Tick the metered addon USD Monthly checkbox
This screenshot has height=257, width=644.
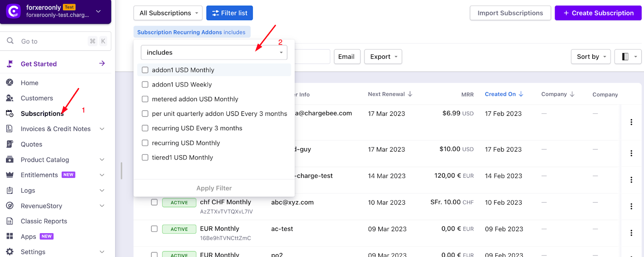tap(145, 99)
